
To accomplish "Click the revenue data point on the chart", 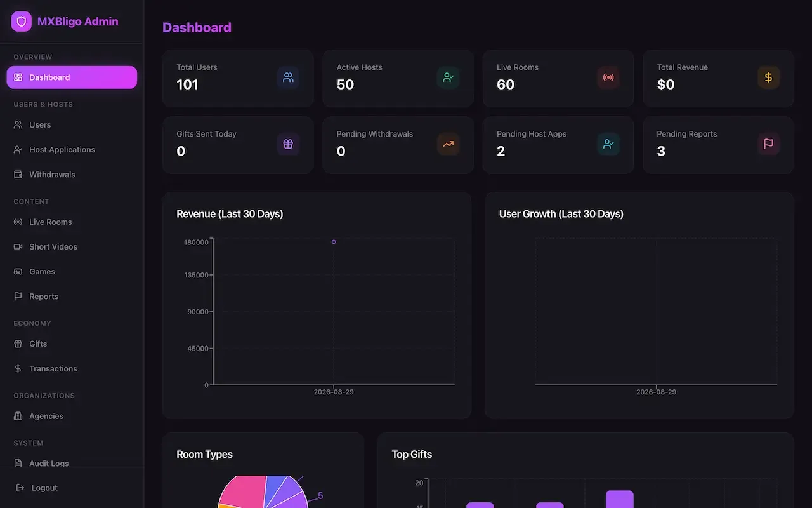I will [x=334, y=242].
